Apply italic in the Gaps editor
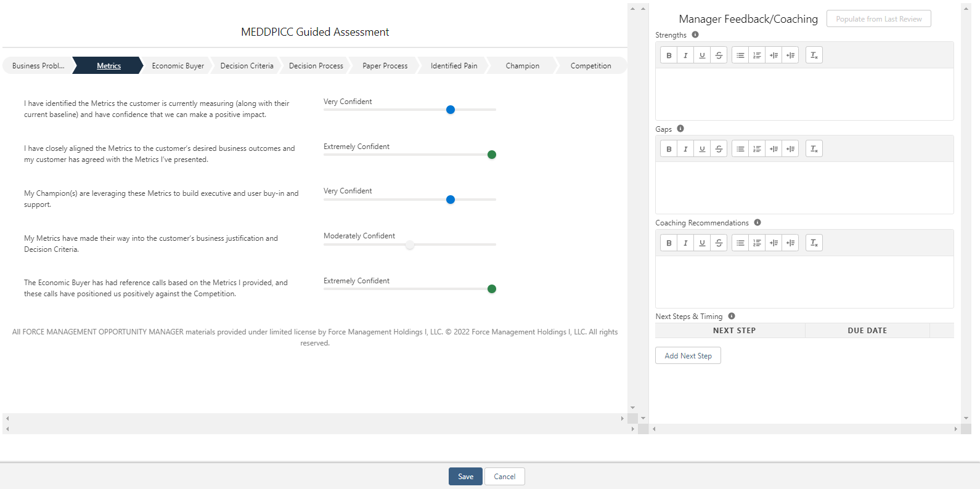 tap(685, 149)
